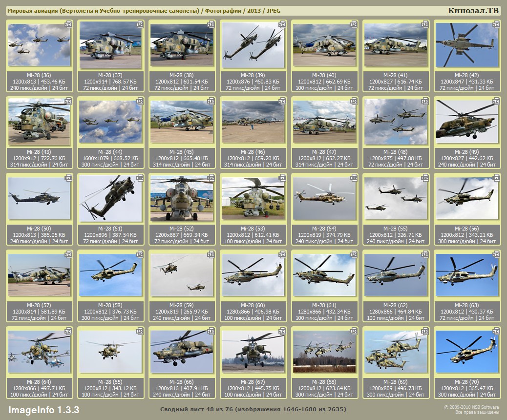Select the Mi-28 (40) thumbnail image
This screenshot has height=420, width=507.
pos(324,45)
